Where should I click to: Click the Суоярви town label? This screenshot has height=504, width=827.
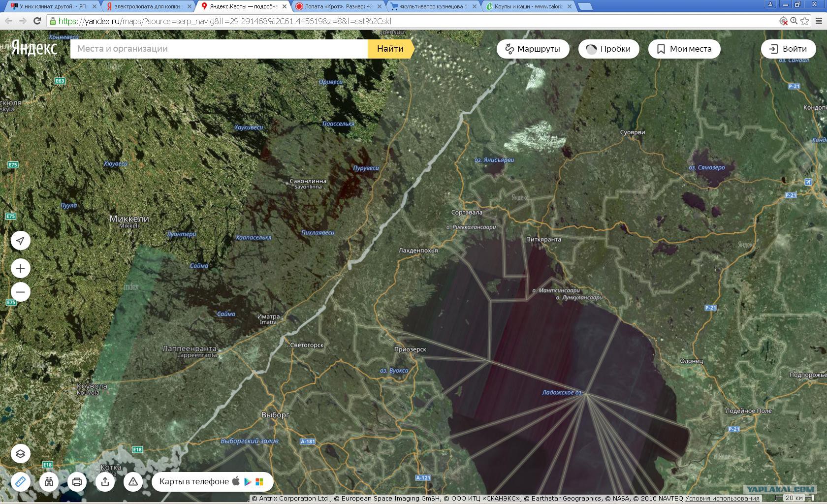tap(632, 132)
